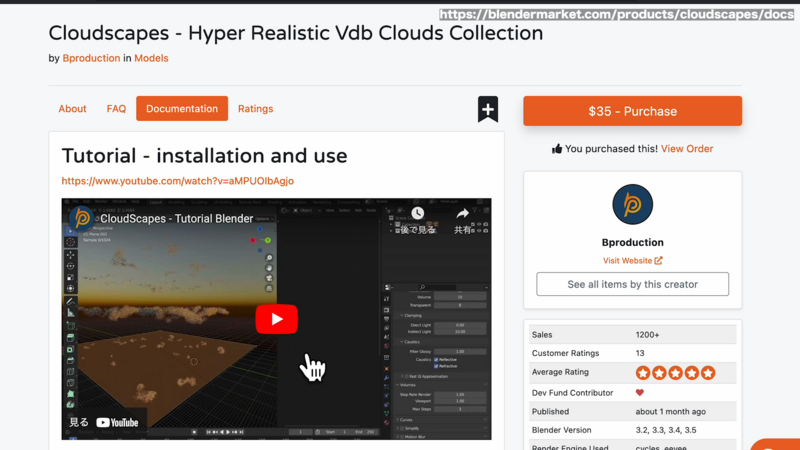Click the YouTube share arrow icon

462,213
